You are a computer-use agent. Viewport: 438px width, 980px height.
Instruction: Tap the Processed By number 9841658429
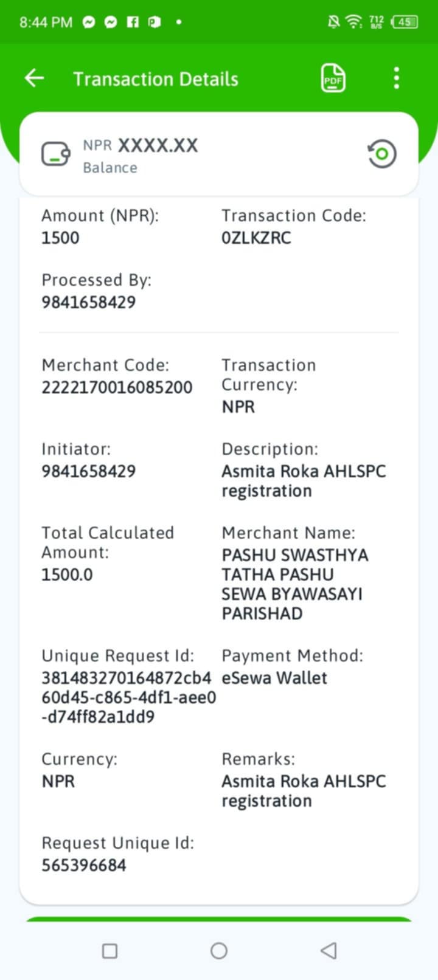(89, 302)
